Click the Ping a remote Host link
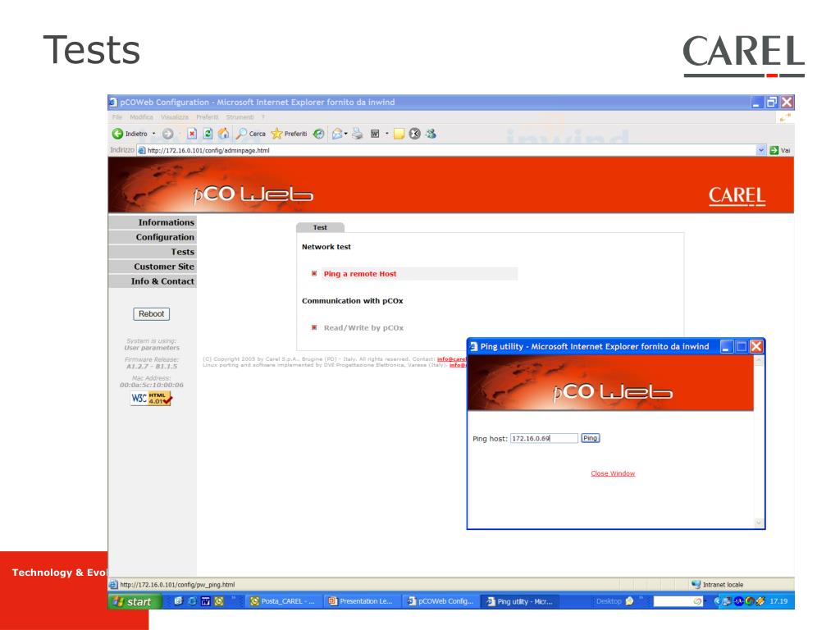The image size is (840, 630). 360,274
